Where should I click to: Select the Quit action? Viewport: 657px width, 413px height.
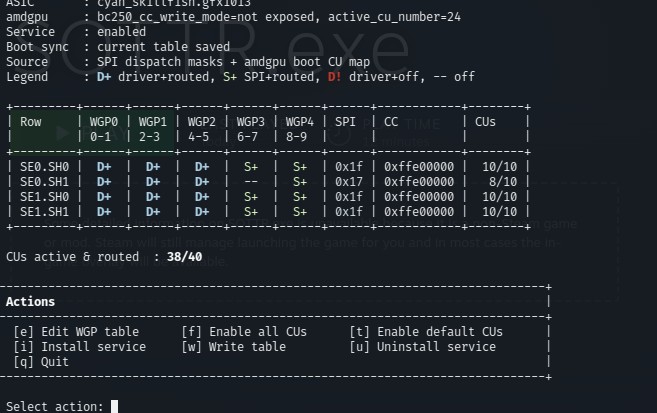coord(41,362)
